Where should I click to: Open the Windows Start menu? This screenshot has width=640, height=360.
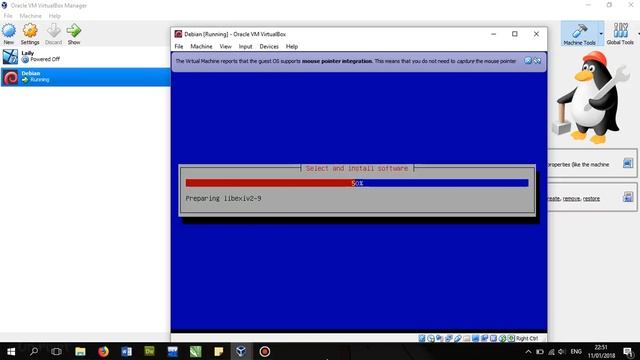pyautogui.click(x=11, y=351)
